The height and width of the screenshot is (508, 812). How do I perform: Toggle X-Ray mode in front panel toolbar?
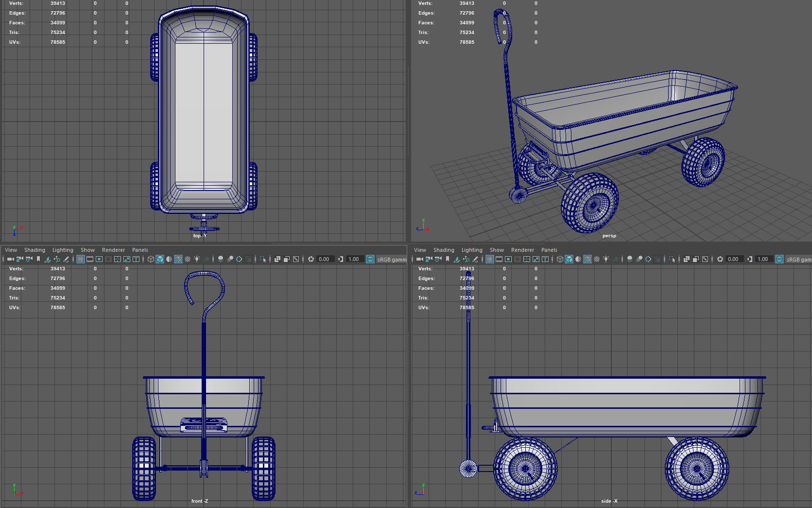coord(277,259)
